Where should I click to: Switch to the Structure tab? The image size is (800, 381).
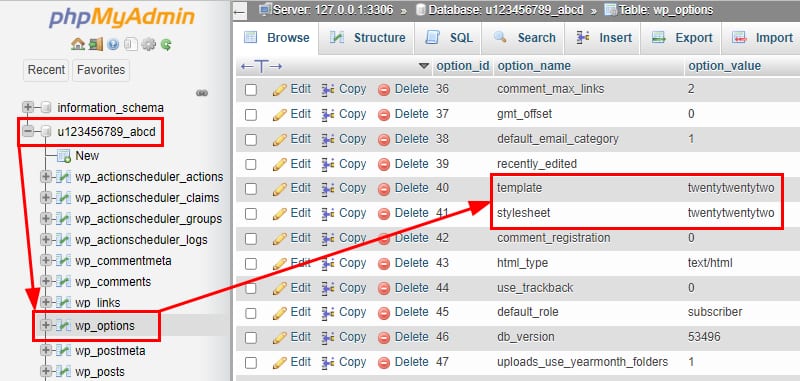tap(367, 38)
